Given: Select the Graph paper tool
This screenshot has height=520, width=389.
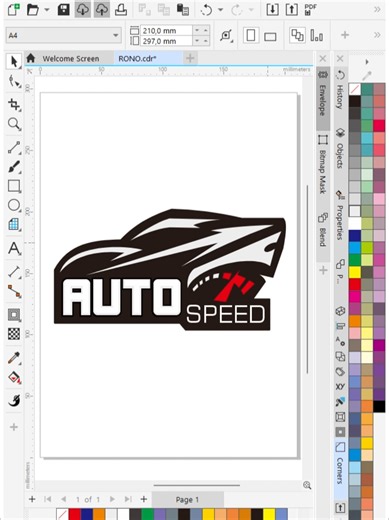Looking at the screenshot, I should coord(14,225).
